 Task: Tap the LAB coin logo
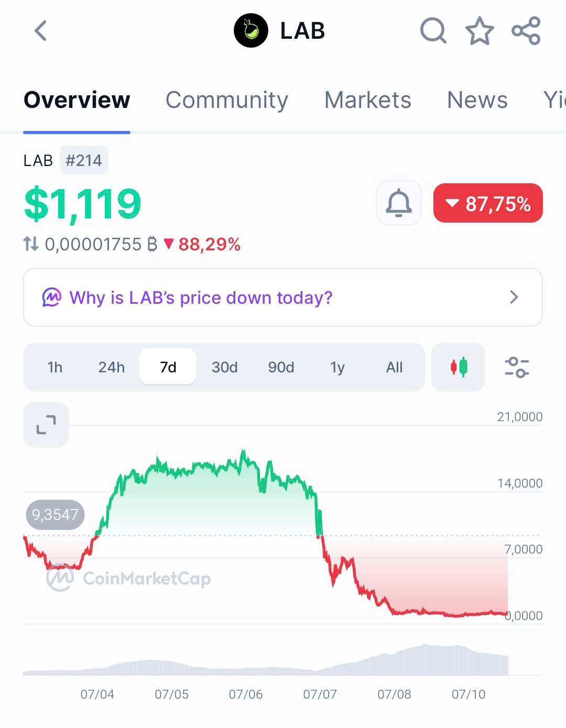click(251, 31)
